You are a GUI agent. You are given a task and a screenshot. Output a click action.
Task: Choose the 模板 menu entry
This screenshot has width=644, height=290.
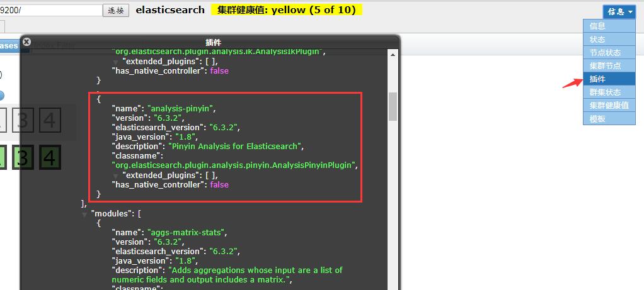[x=609, y=118]
